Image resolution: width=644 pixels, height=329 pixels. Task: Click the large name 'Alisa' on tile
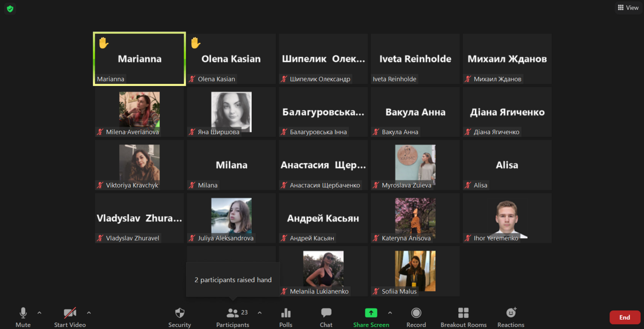(x=507, y=165)
